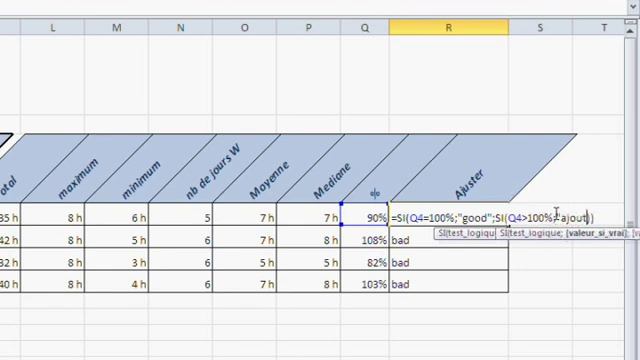The height and width of the screenshot is (360, 640).
Task: Select the "32 h" total cell
Action: (10, 259)
